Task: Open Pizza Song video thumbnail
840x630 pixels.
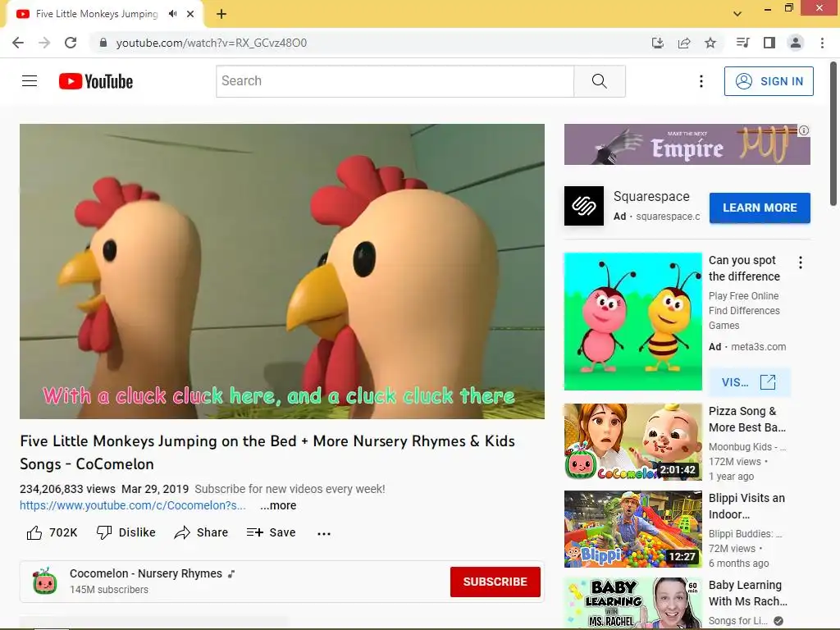Action: tap(632, 442)
